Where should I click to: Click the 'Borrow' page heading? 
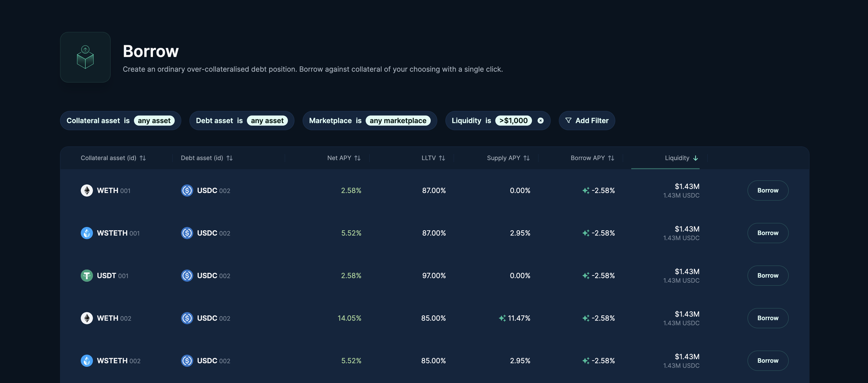click(151, 51)
